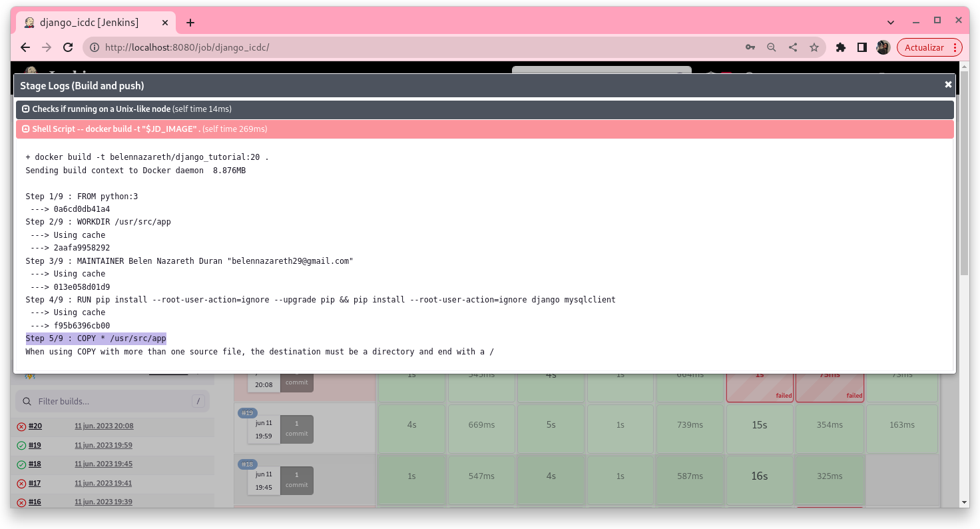Open the browser extensions puzzle icon

(841, 47)
